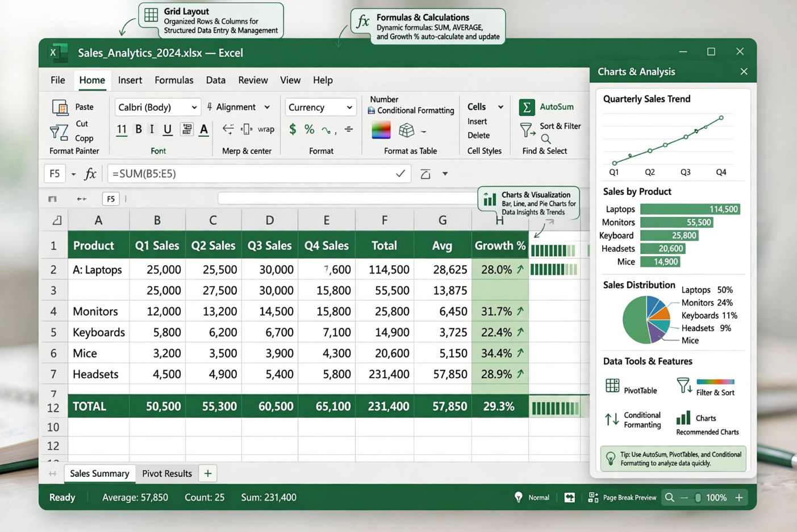The height and width of the screenshot is (532, 797).
Task: Switch to the Data tab
Action: pos(216,80)
